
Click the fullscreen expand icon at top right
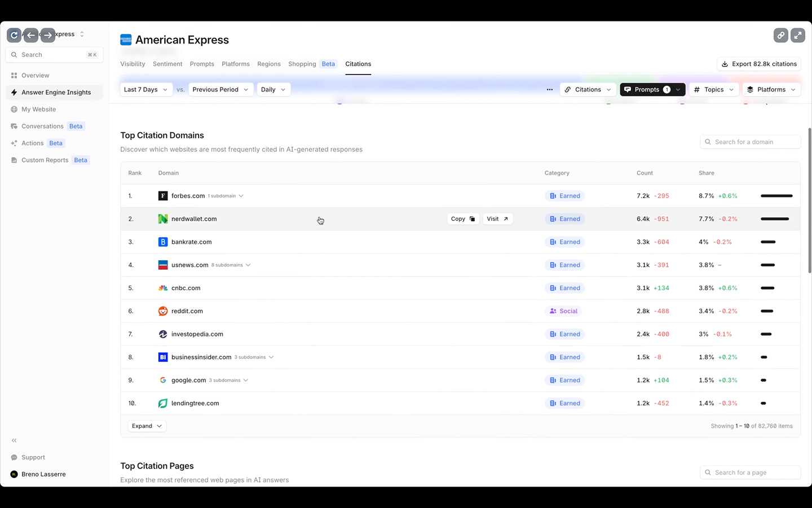(798, 35)
